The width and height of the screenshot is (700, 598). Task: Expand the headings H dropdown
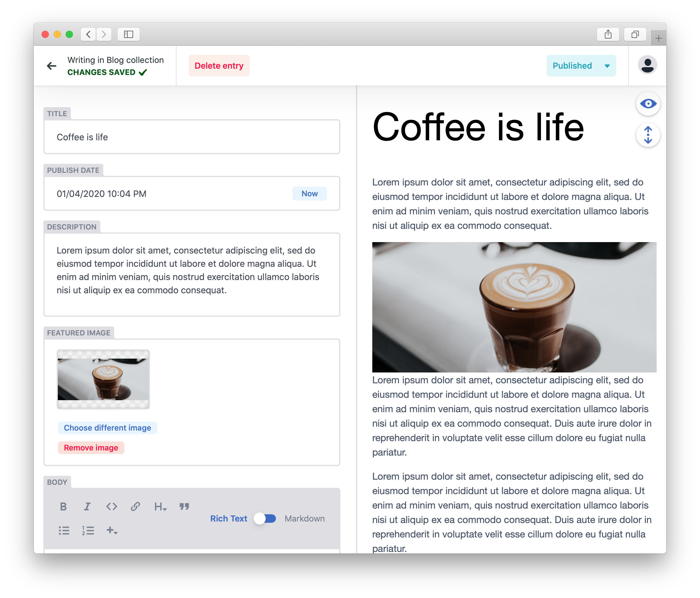[160, 506]
